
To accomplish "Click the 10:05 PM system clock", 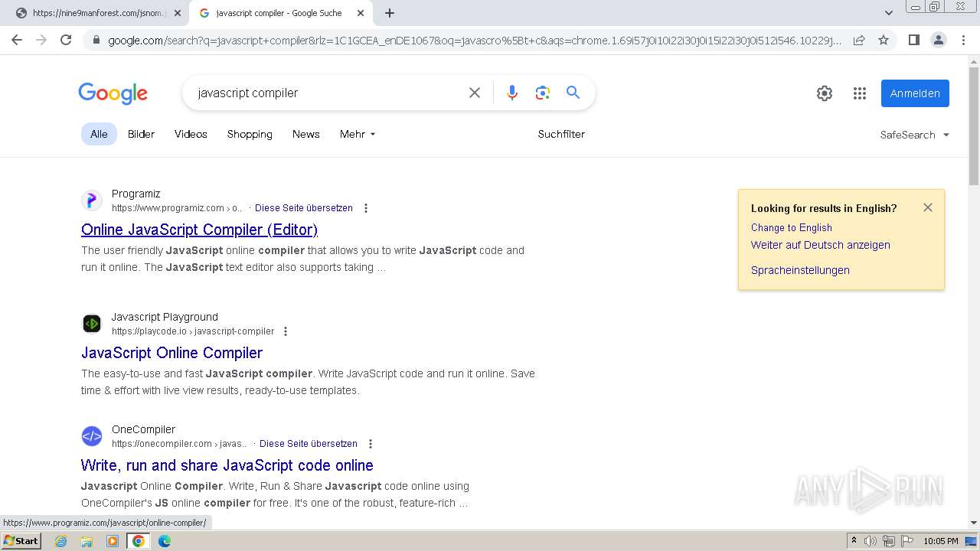I will coord(941,541).
